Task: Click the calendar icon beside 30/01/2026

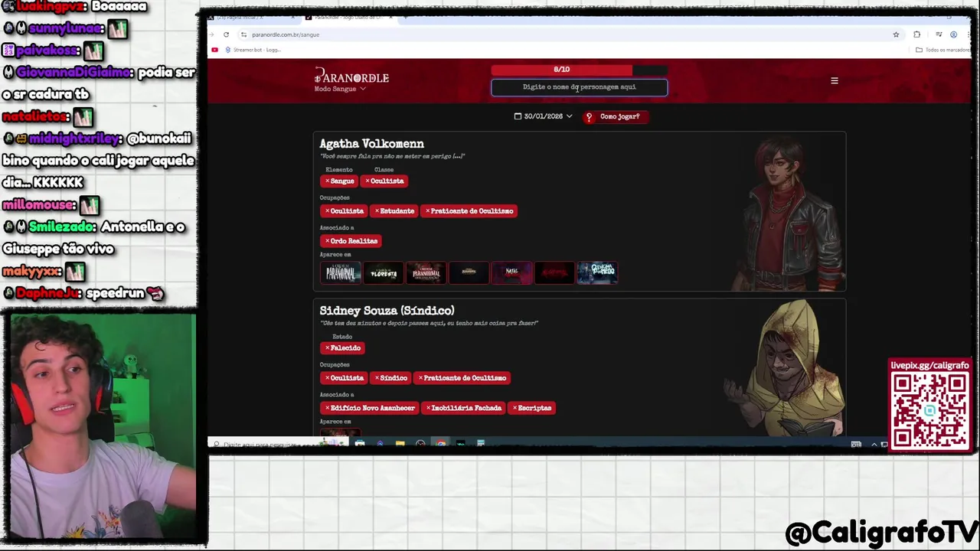Action: (518, 116)
